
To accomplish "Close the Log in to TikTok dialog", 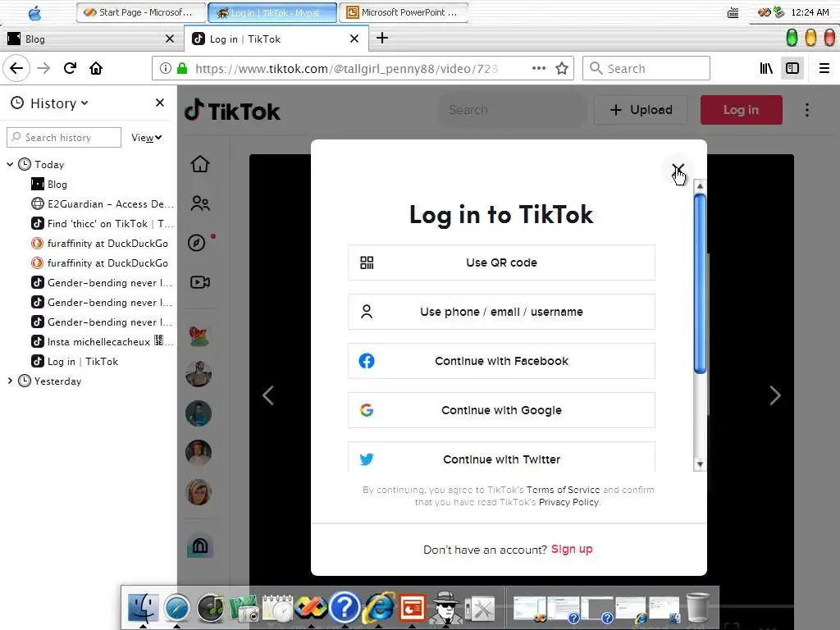I will pos(678,171).
